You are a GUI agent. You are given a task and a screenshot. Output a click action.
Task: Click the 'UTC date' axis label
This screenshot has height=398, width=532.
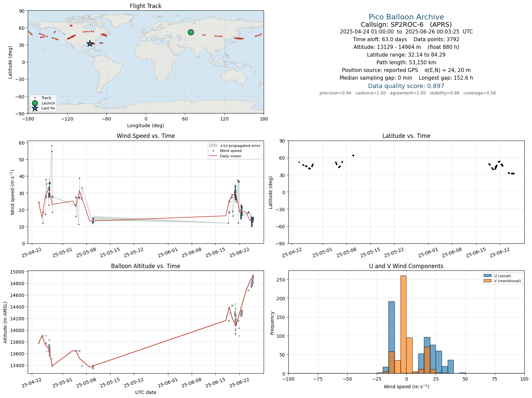coord(146,392)
